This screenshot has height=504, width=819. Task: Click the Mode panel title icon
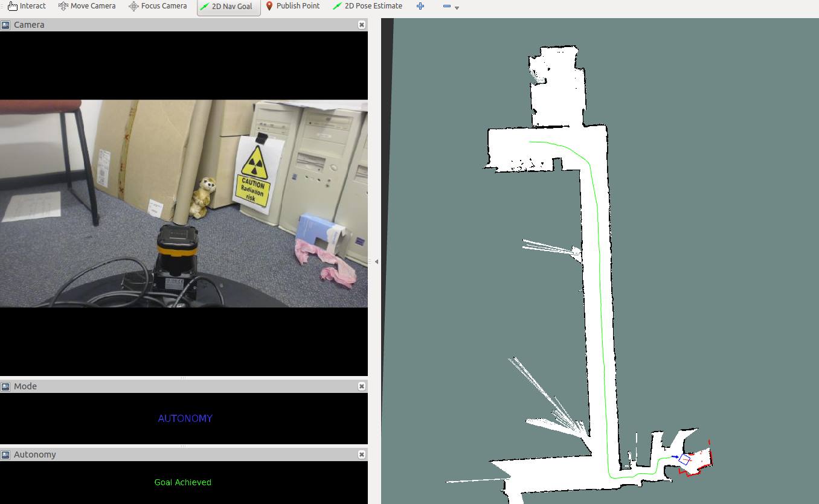[x=5, y=386]
